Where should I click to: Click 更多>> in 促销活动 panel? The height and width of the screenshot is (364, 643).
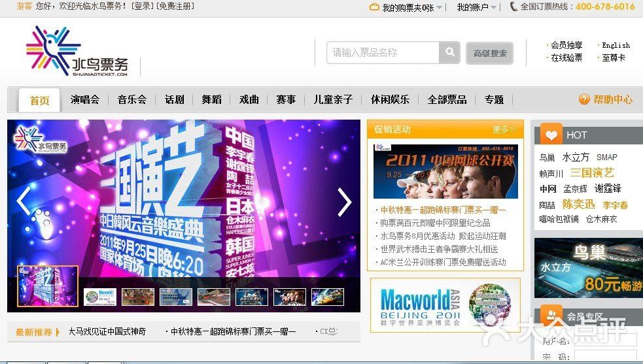pyautogui.click(x=505, y=129)
